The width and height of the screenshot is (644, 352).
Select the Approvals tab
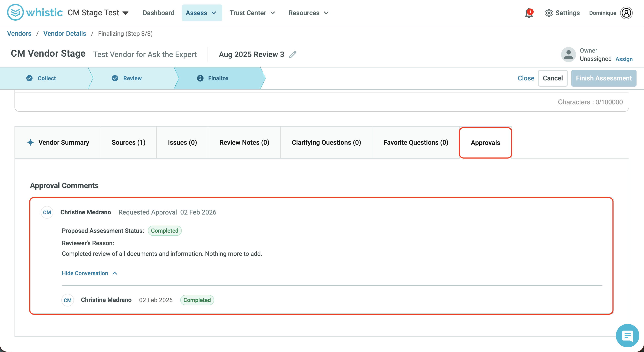pyautogui.click(x=485, y=143)
